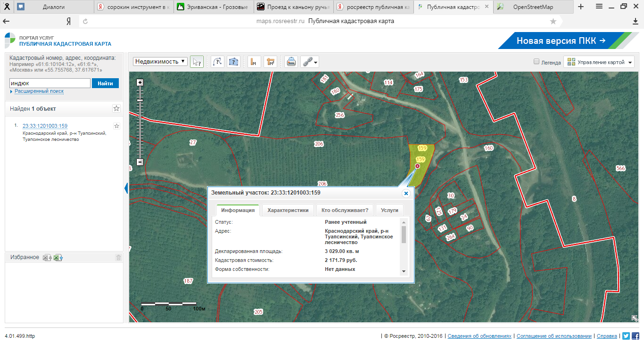Open the Кто обслуживает? tab

[x=345, y=210]
